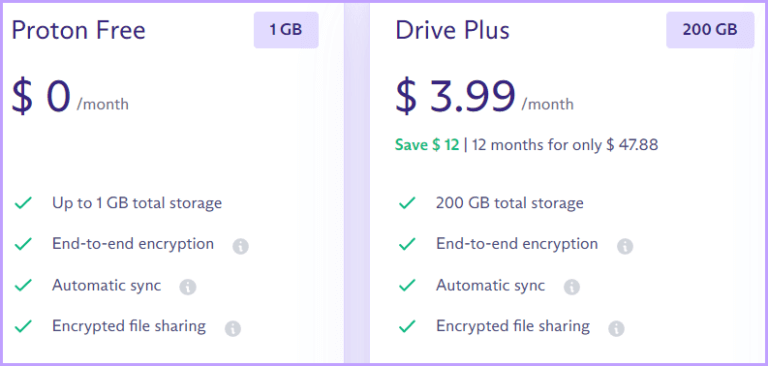This screenshot has width=768, height=366.
Task: Click Proton Free Automatic sync label
Action: click(x=107, y=285)
